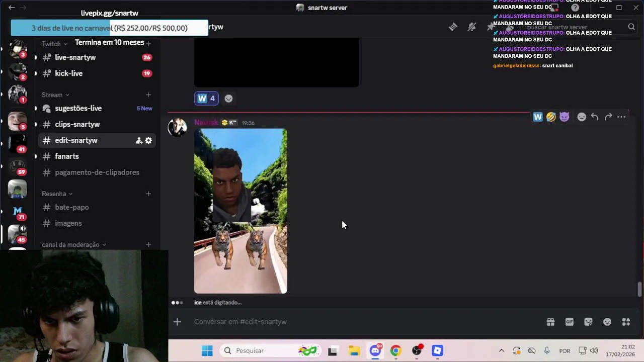Open the emoji picker in message bar

pyautogui.click(x=607, y=322)
